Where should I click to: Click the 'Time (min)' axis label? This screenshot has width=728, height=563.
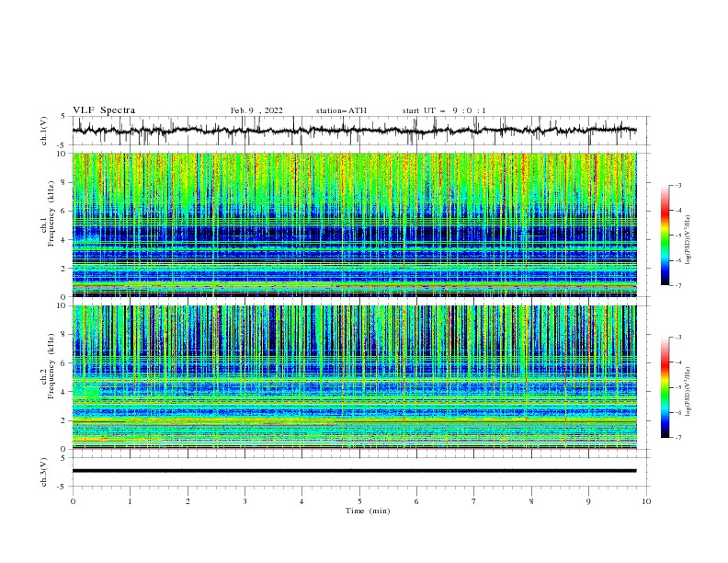point(368,511)
